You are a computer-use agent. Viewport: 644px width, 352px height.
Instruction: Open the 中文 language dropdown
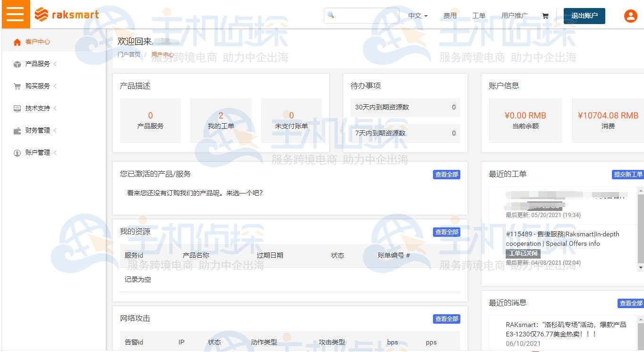(x=417, y=16)
